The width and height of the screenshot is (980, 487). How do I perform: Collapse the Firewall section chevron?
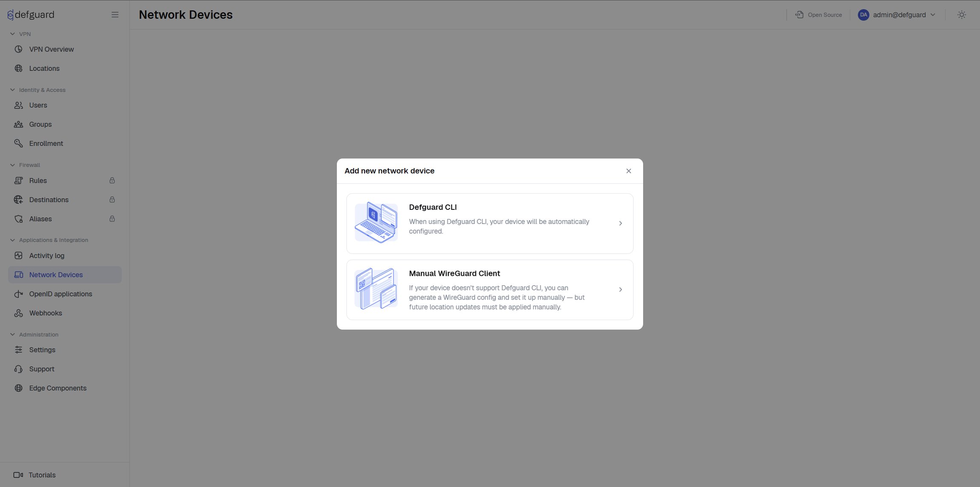point(12,165)
